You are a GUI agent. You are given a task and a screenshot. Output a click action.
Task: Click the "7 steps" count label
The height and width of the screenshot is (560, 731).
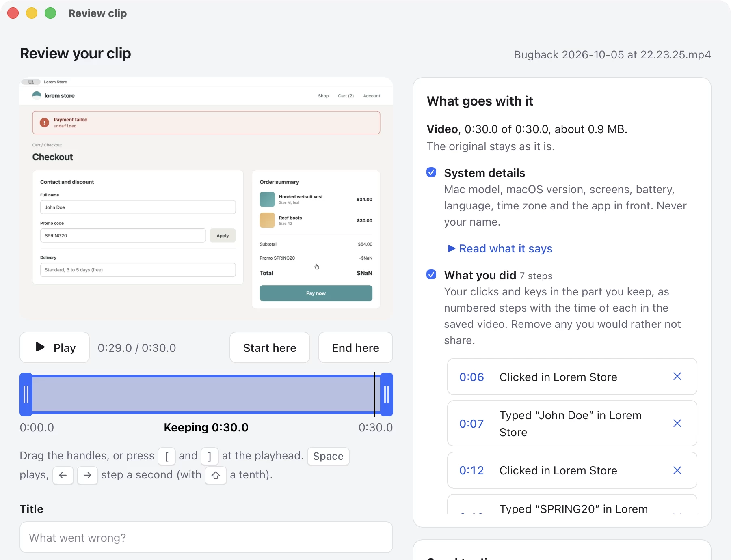536,276
